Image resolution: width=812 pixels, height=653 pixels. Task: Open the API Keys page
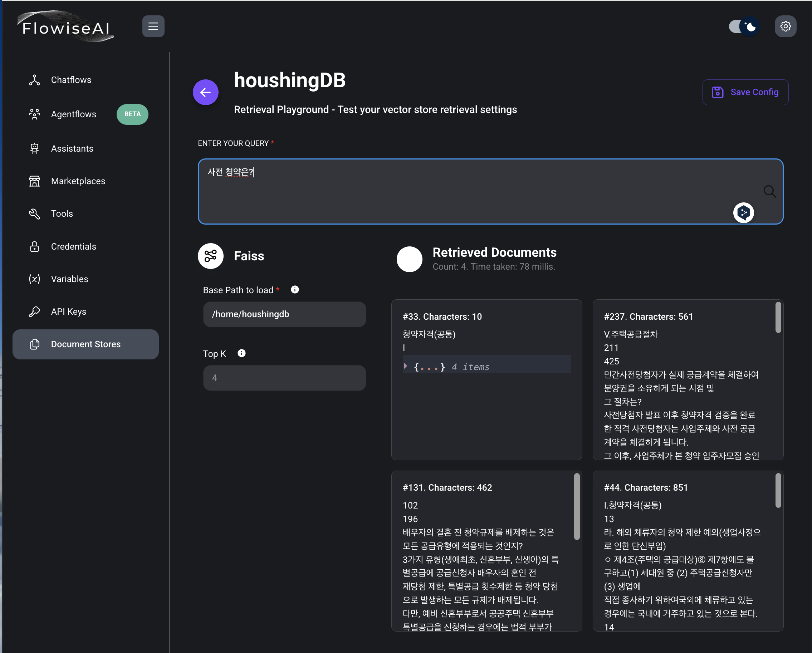(69, 311)
